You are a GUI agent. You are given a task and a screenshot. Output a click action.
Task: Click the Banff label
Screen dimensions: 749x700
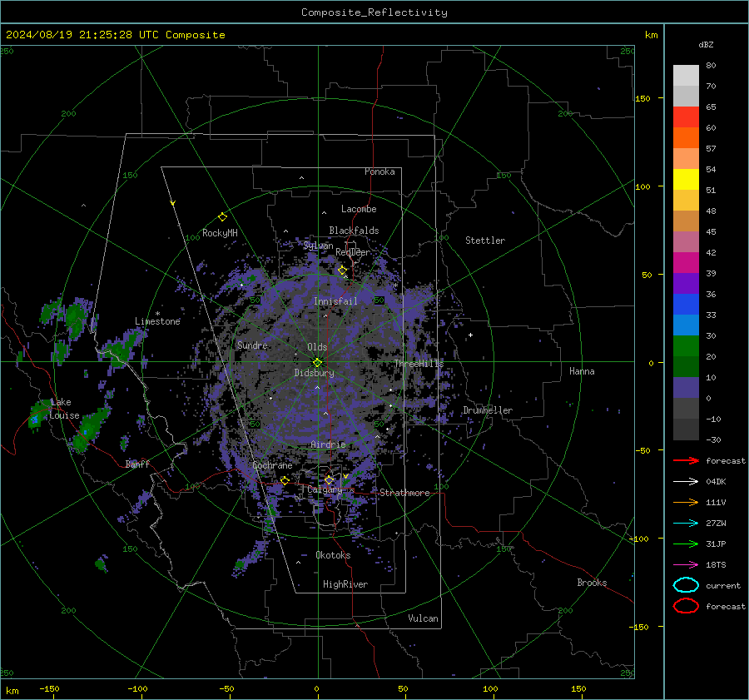137,464
